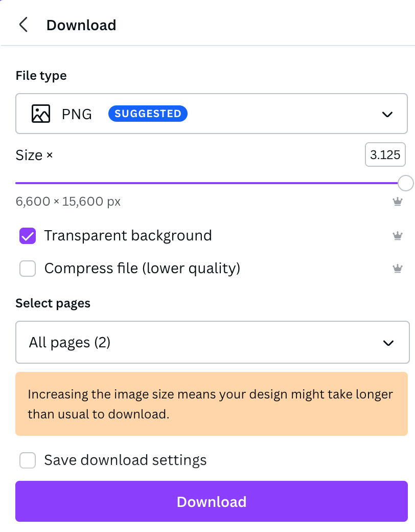Click the crown icon beside pixel dimensions
The width and height of the screenshot is (415, 532).
pos(398,202)
